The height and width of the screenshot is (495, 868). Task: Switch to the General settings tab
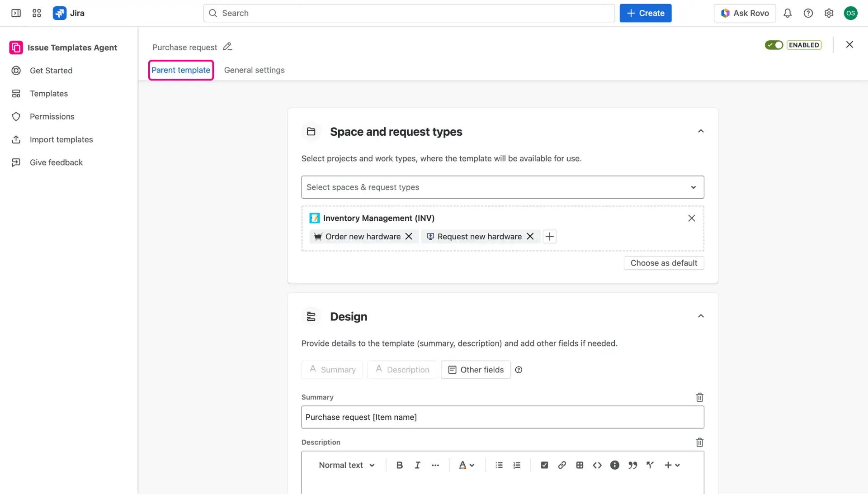coord(255,70)
